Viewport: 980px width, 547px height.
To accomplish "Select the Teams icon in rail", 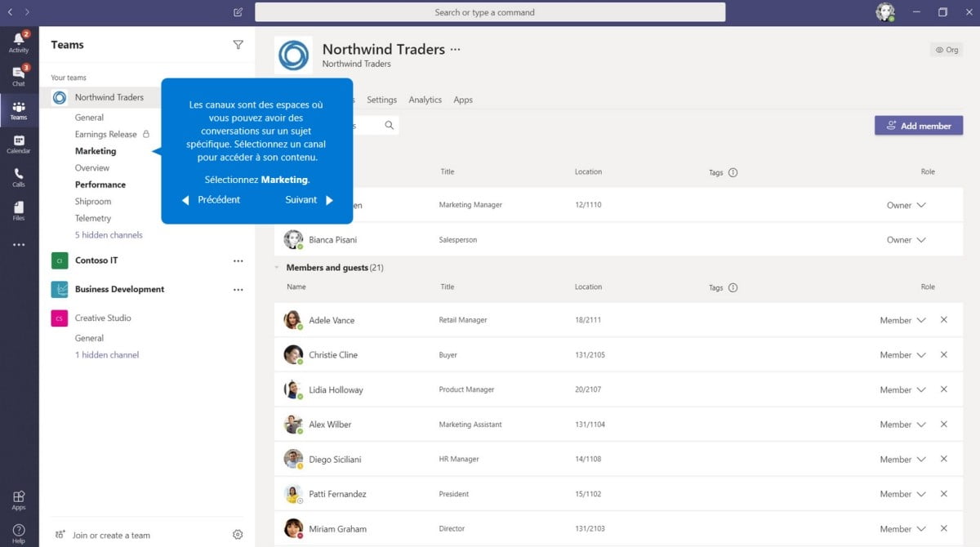I will tap(19, 111).
